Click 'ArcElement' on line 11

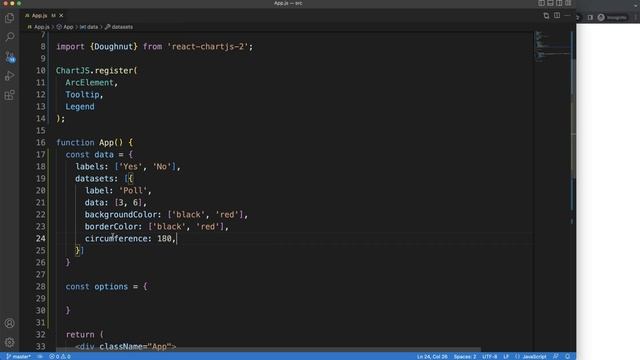[89, 82]
